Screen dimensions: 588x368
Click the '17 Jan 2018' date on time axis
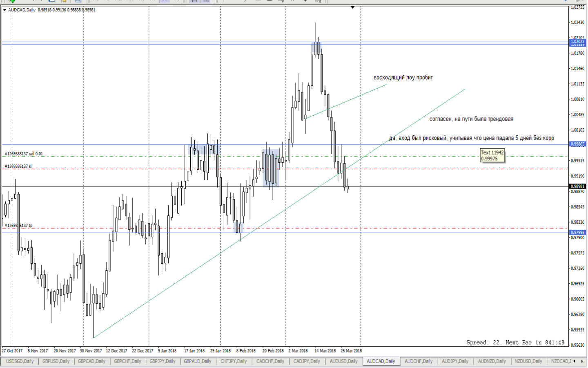tap(194, 351)
